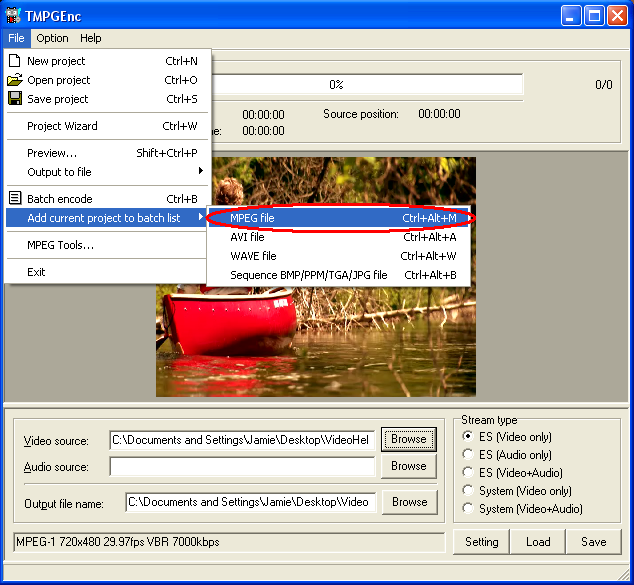Image resolution: width=634 pixels, height=585 pixels.
Task: Close the TMPGEnc window
Action: (617, 16)
